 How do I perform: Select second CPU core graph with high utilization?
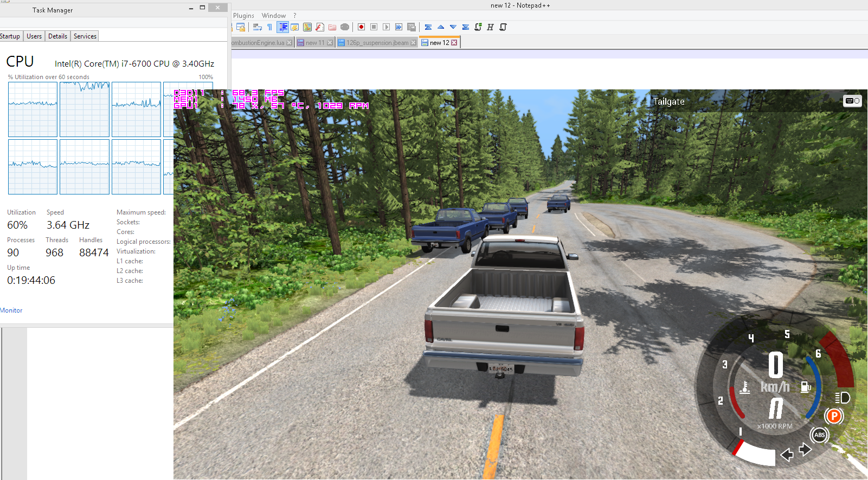point(85,109)
